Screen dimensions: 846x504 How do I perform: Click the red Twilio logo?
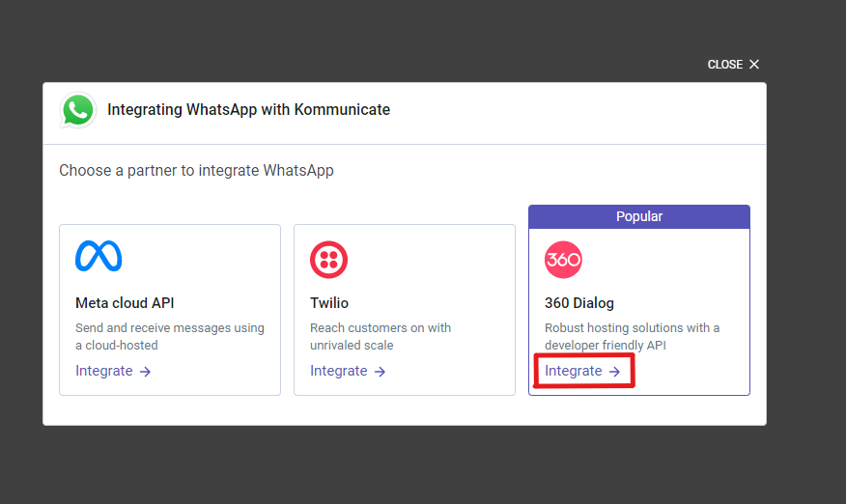328,260
